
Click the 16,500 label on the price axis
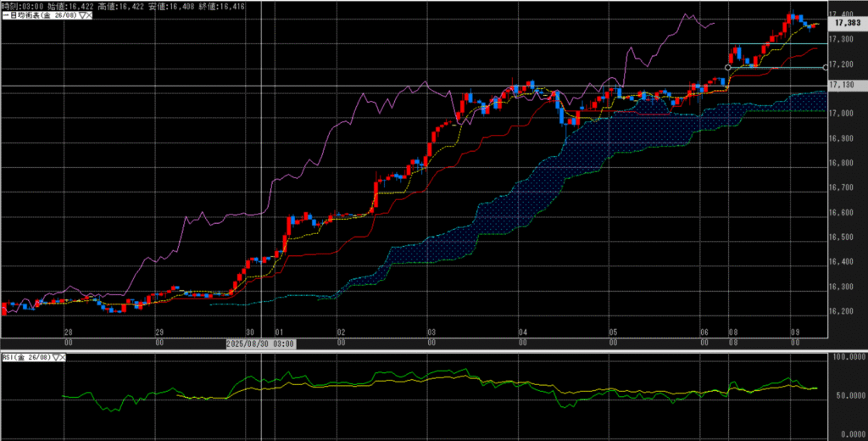tap(842, 237)
